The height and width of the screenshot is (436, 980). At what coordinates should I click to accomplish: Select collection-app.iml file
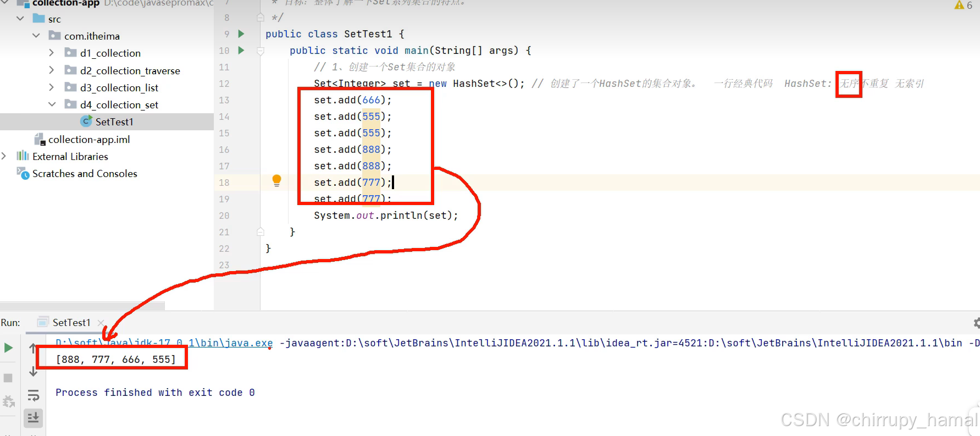88,139
